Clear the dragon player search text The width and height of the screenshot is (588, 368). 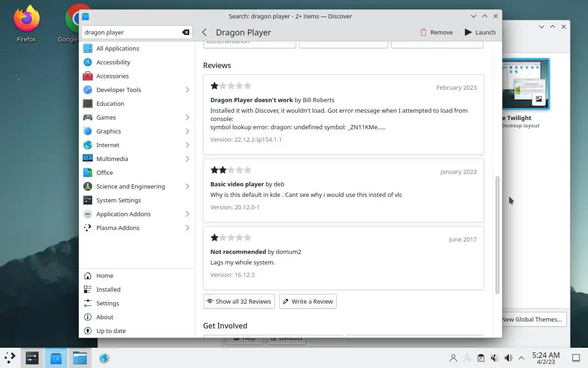click(186, 32)
